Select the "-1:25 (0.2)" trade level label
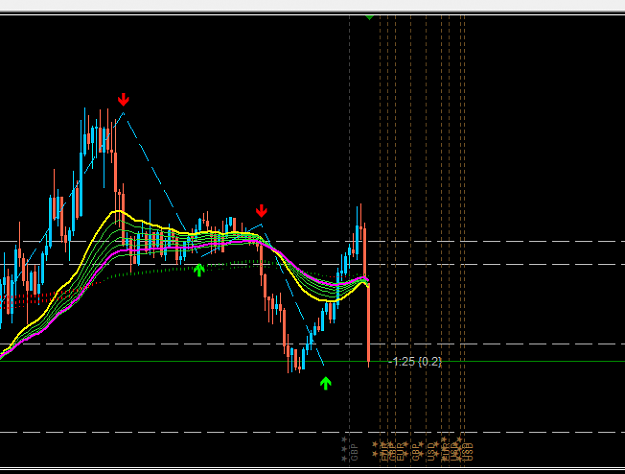The image size is (625, 474). point(415,362)
